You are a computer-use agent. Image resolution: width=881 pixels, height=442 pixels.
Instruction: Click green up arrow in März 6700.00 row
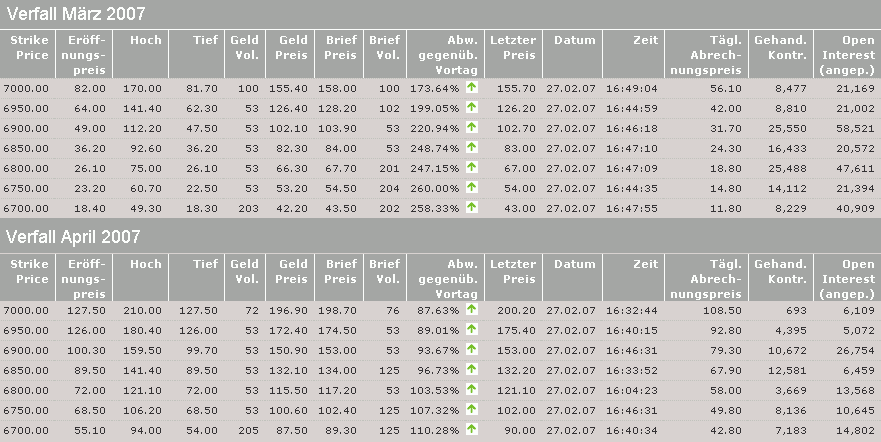[x=471, y=207]
